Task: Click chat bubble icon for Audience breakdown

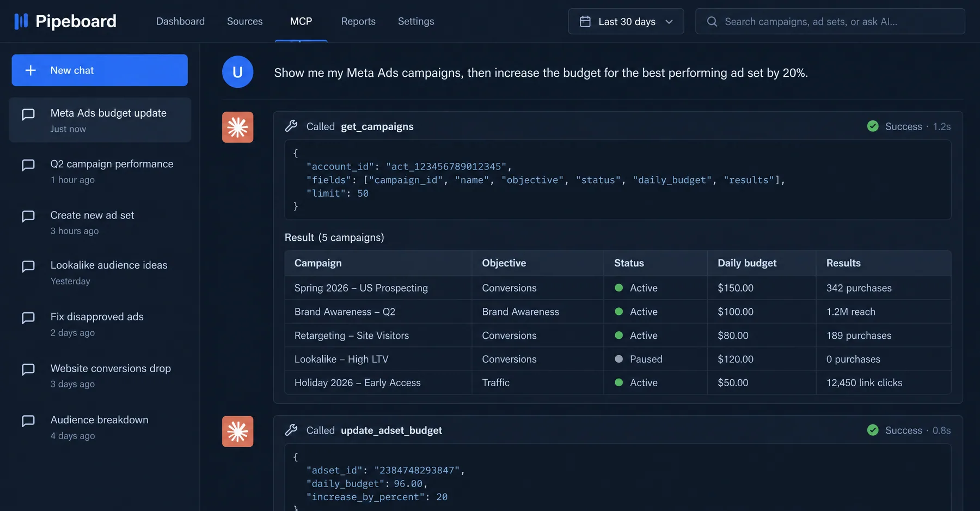Action: click(x=28, y=421)
